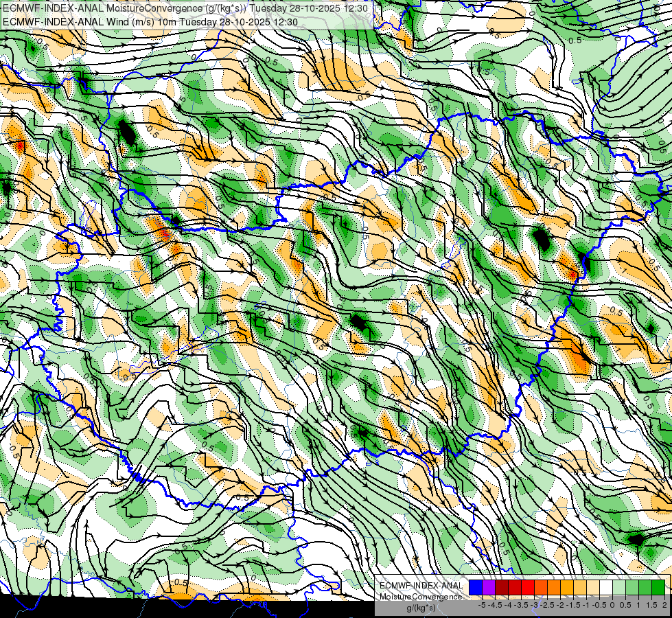Click the legend label ECMWF-INDEX-ANAL
The image size is (672, 618).
click(x=421, y=586)
